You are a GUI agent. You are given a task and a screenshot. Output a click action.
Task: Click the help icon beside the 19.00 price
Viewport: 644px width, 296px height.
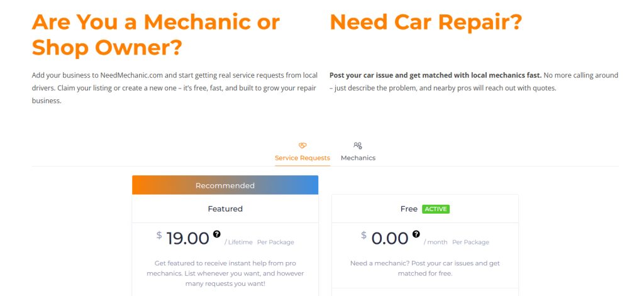[217, 234]
